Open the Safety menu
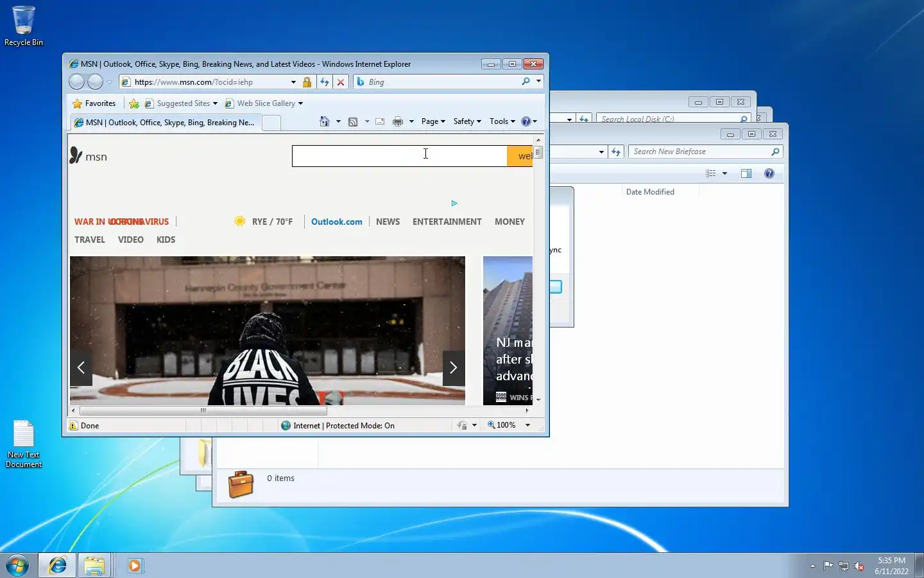 pos(467,121)
